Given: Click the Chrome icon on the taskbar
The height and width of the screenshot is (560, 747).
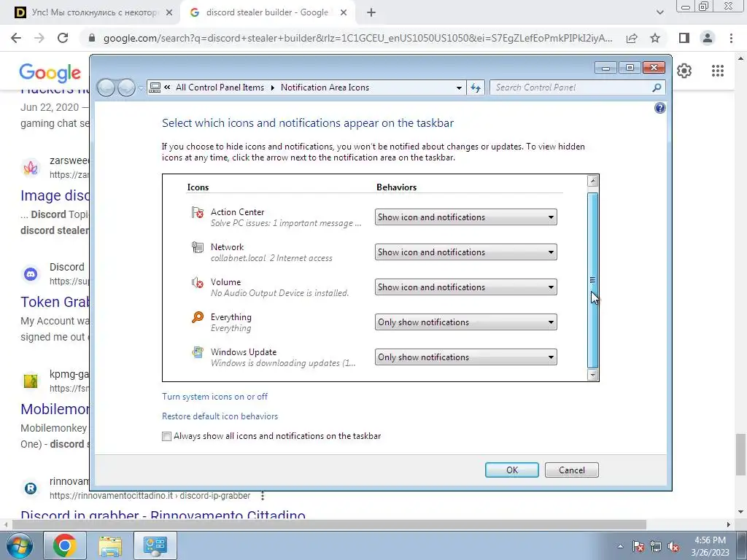Looking at the screenshot, I should (65, 545).
